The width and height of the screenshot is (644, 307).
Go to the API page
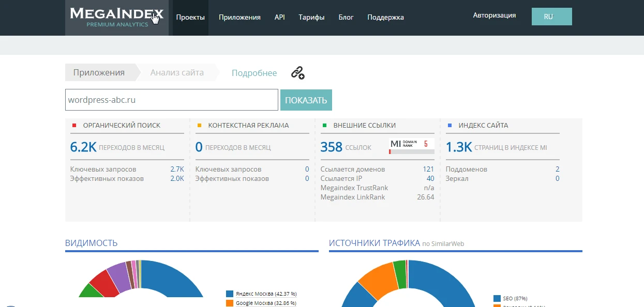point(280,17)
